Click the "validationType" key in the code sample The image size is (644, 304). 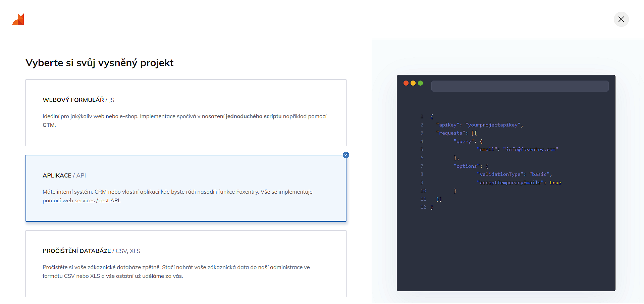(x=500, y=174)
